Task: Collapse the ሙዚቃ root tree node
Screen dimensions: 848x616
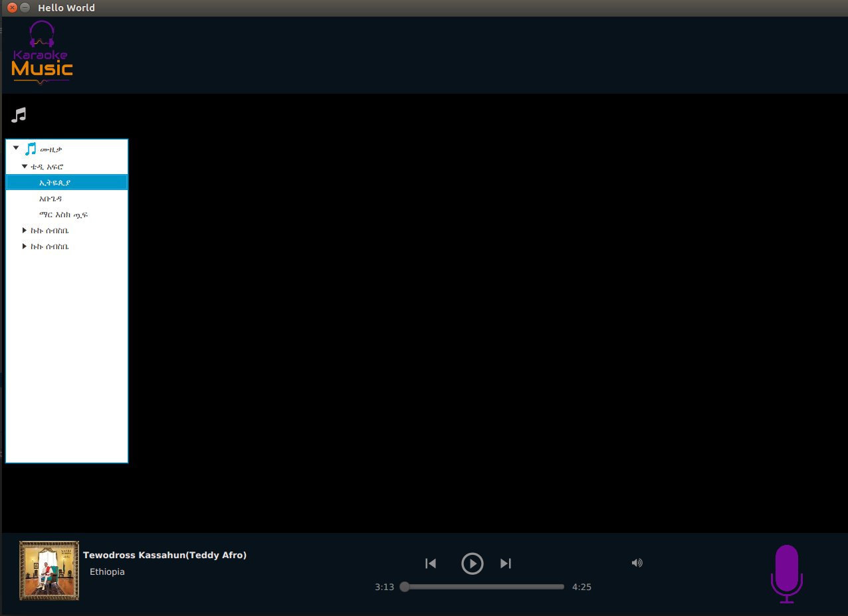Action: (16, 148)
